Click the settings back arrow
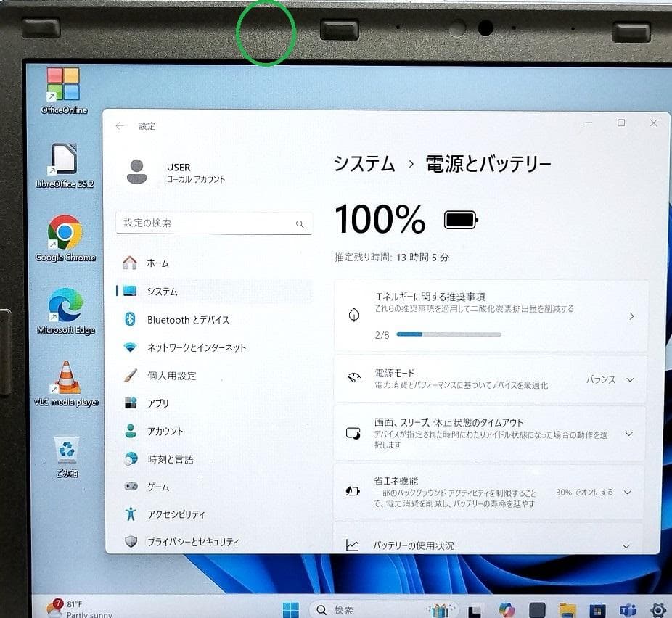Screen dimensions: 672x618 point(120,125)
